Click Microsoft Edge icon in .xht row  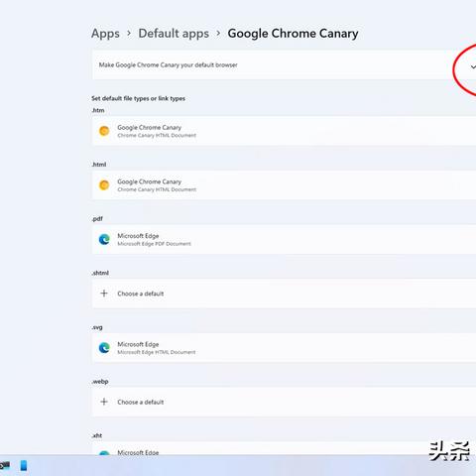coord(104,452)
